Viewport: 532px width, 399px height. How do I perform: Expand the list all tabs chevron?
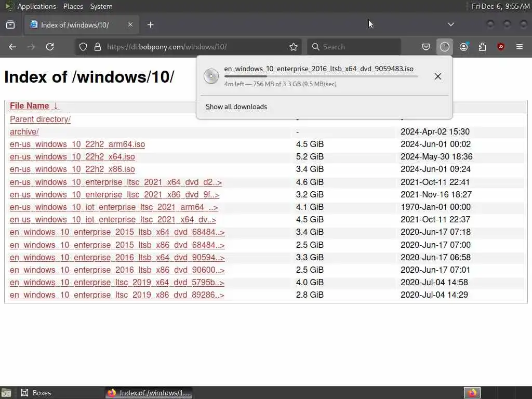[450, 24]
